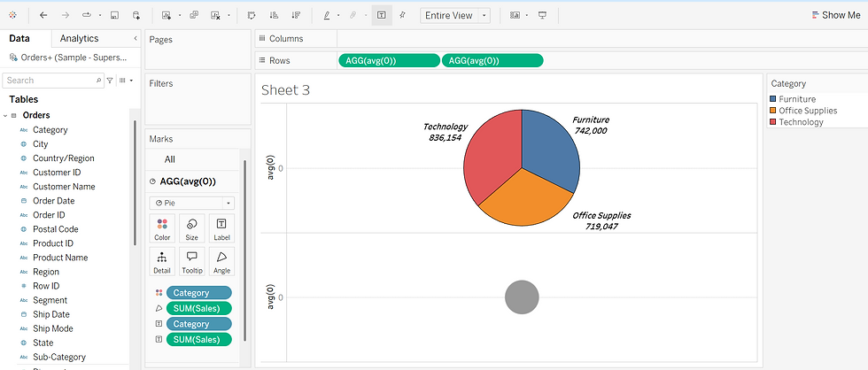Click the Category pill assigned to Color
The image size is (868, 370).
click(x=198, y=293)
